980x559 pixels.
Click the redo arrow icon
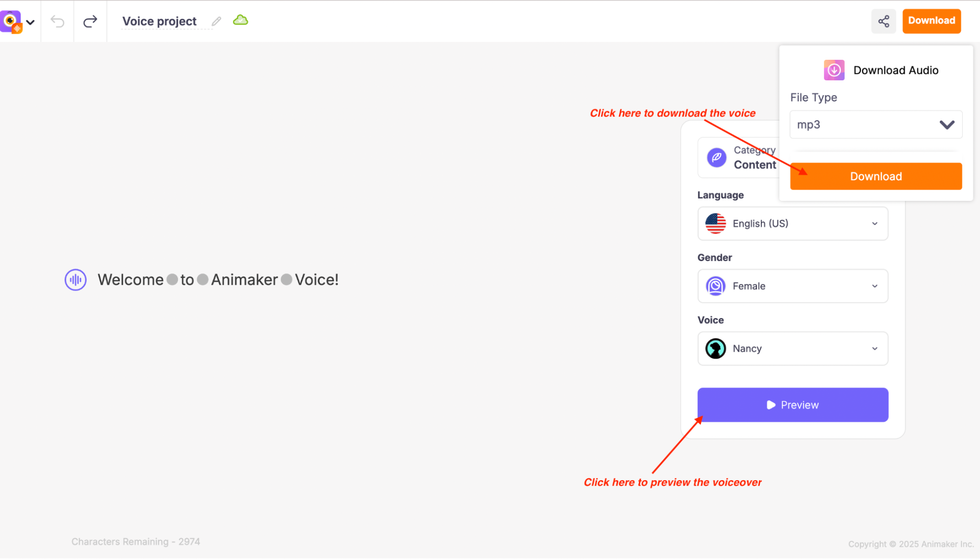point(90,20)
